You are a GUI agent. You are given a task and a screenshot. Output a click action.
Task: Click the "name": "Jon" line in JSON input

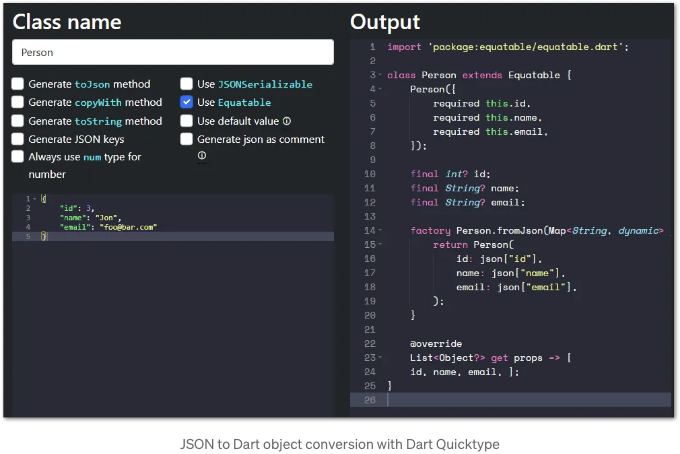coord(90,218)
